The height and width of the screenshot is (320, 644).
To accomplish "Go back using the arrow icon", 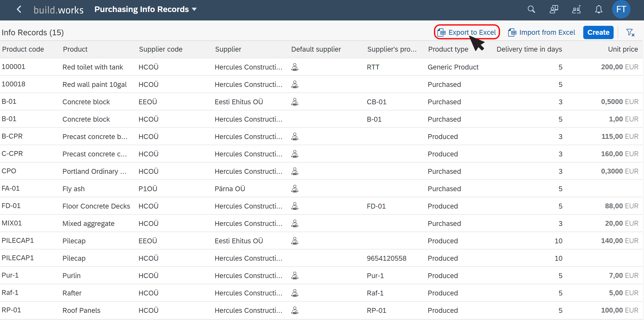I will click(x=19, y=9).
